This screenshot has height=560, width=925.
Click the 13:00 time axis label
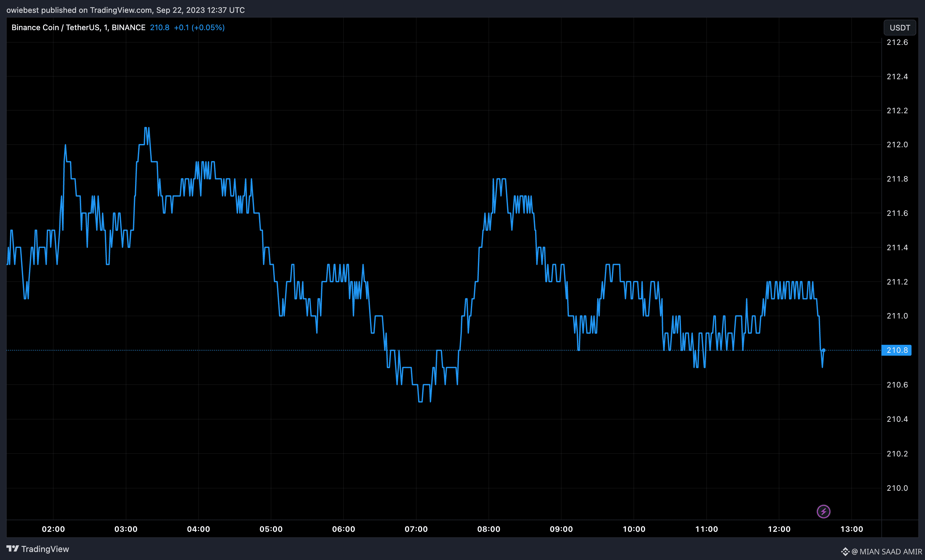[x=852, y=529]
